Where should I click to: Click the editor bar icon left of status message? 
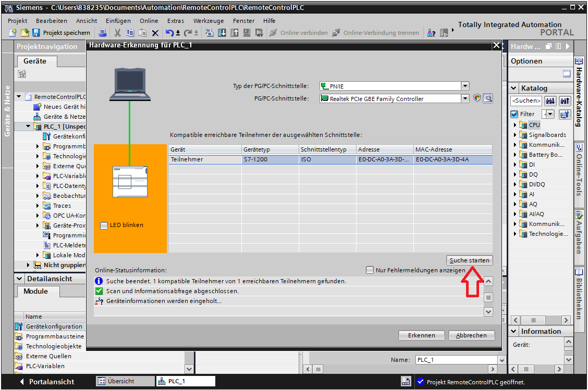(406, 381)
